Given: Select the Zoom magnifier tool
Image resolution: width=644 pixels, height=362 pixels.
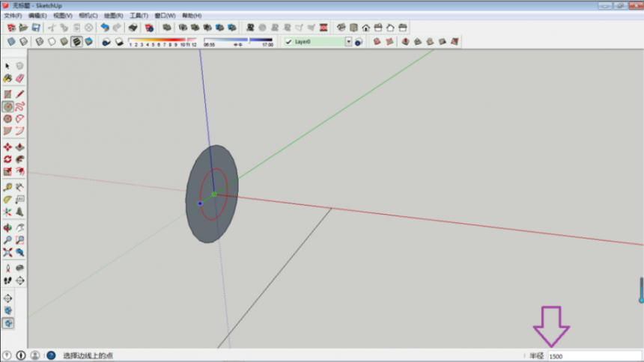Looking at the screenshot, I should click(7, 240).
